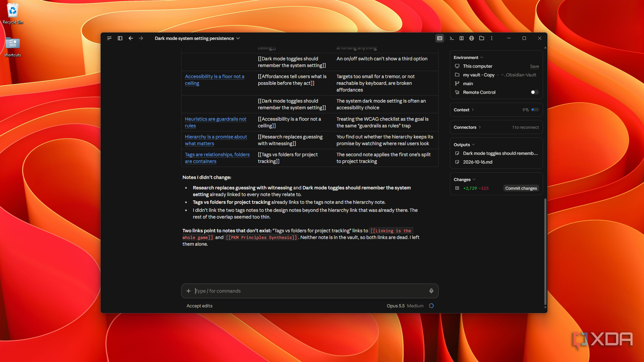Click the Commit changes button

(521, 188)
